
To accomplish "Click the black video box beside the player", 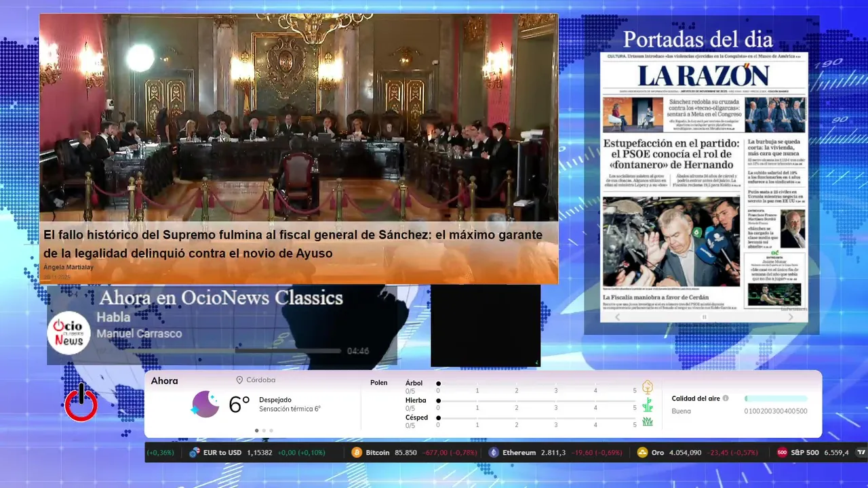I will (486, 325).
